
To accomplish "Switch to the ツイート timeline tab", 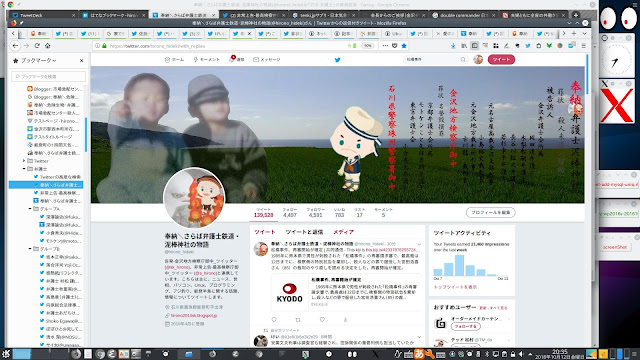I will (265, 232).
